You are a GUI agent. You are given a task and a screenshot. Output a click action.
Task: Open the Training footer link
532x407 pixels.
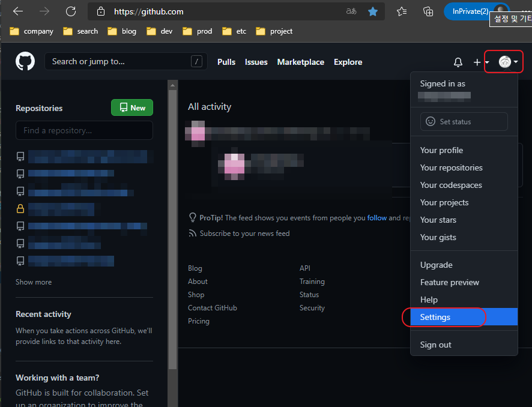[x=312, y=282]
